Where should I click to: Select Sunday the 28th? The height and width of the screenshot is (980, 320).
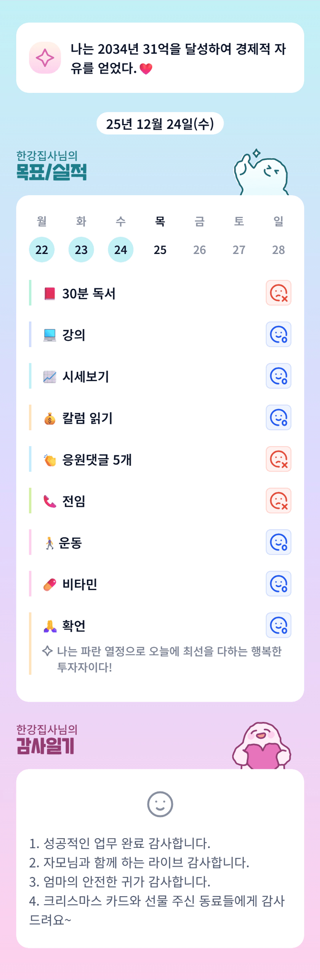[278, 250]
